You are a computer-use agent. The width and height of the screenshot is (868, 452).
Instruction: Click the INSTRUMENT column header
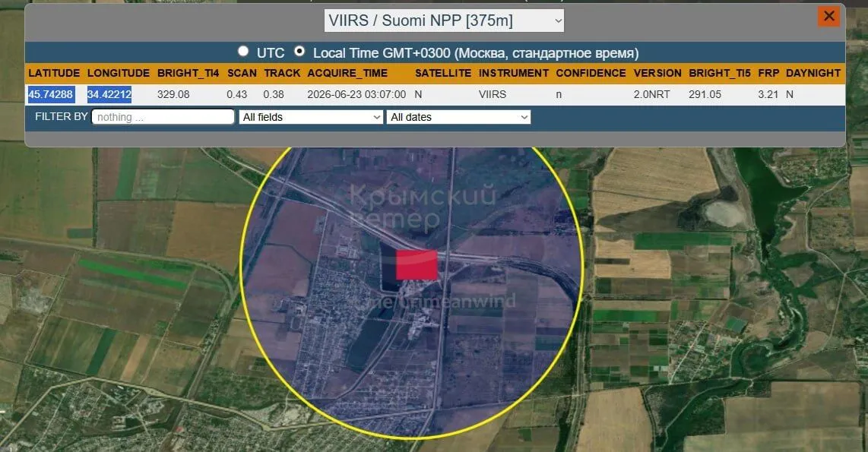(514, 73)
